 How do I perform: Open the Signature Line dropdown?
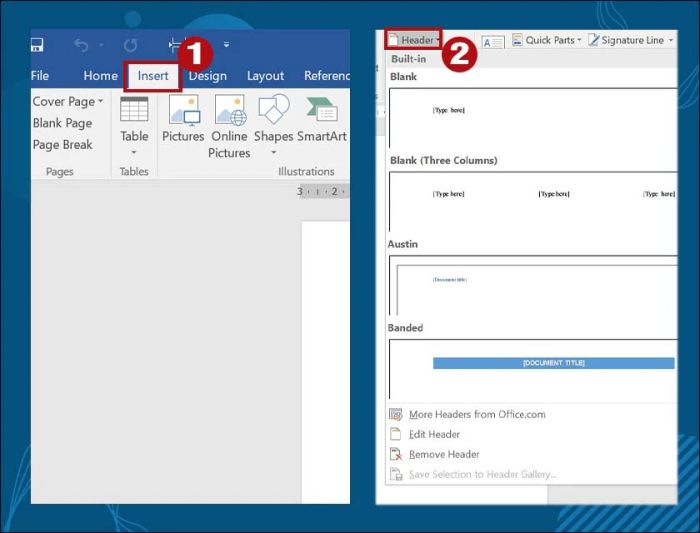[x=631, y=40]
